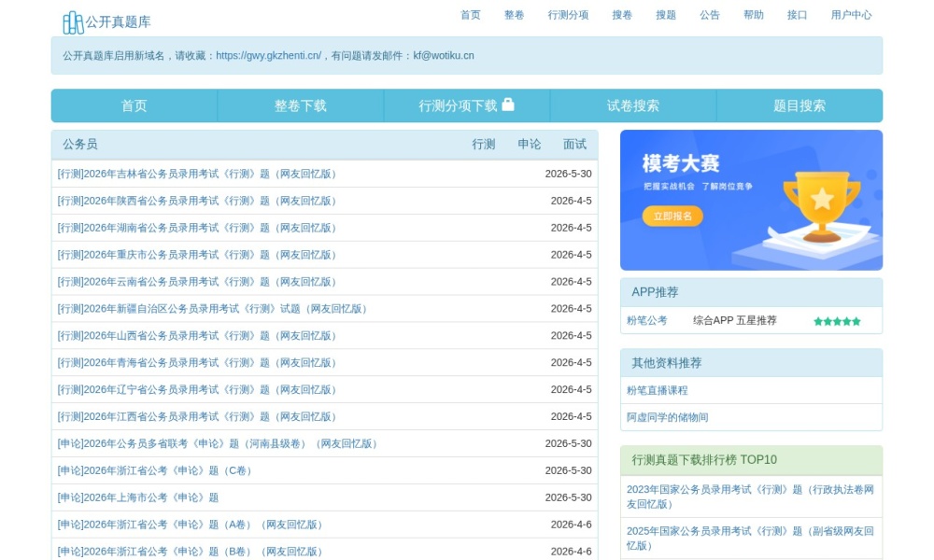Open 2023年国家公务员行测行政执法卷 link
Viewport: 934px width, 560px height.
(x=751, y=497)
